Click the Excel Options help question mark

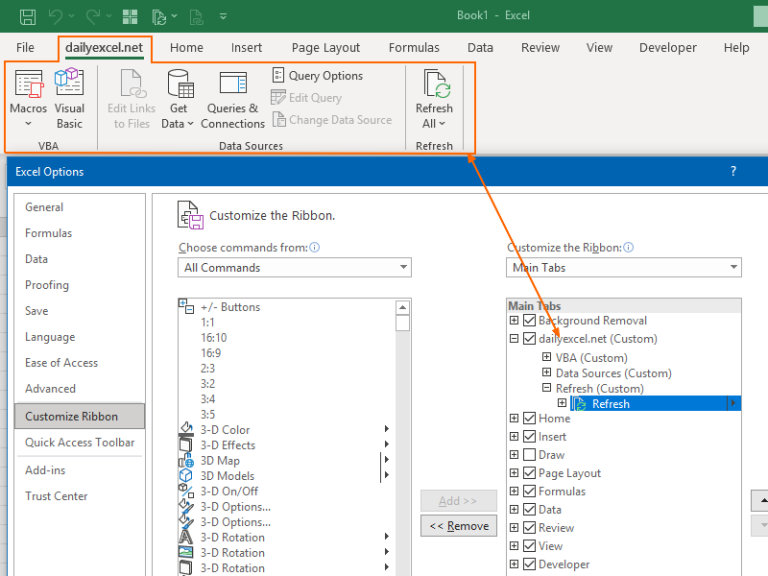[x=733, y=171]
